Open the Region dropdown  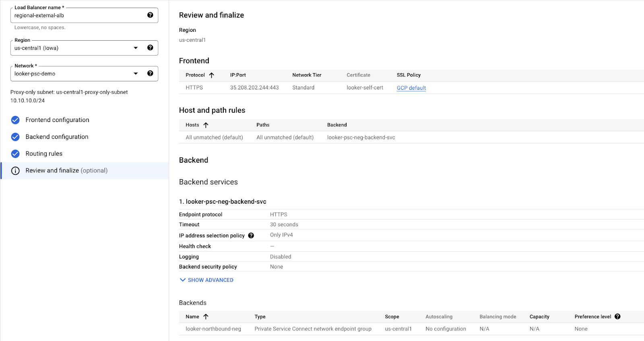(136, 48)
